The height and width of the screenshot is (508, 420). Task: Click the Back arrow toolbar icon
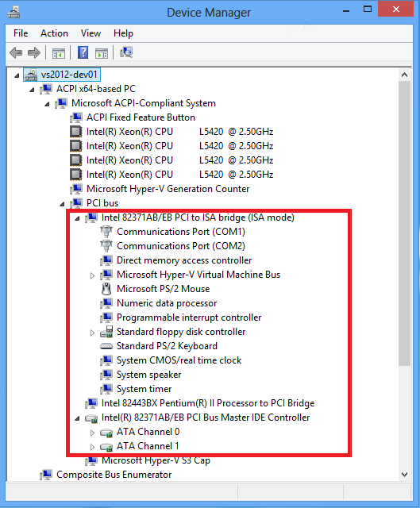(16, 52)
